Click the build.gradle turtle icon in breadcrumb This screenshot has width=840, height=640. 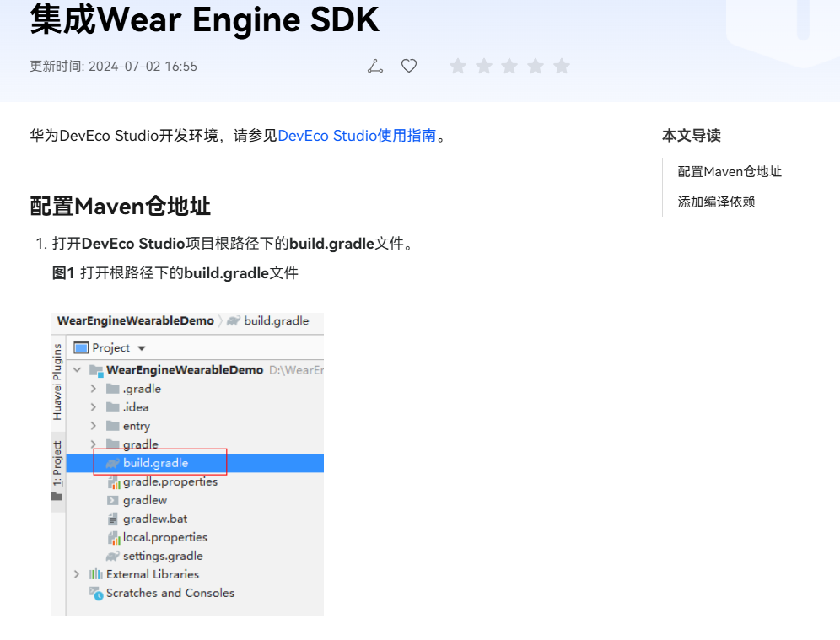[233, 320]
